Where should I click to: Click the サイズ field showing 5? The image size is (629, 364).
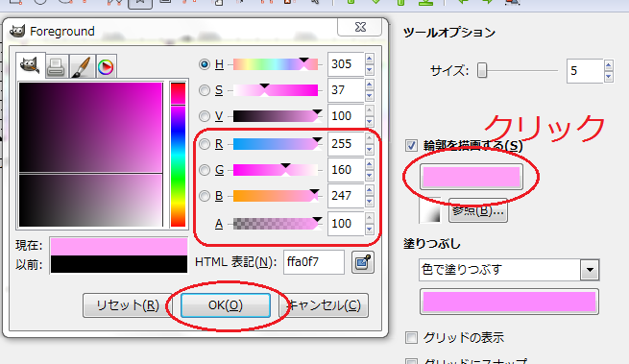(585, 71)
